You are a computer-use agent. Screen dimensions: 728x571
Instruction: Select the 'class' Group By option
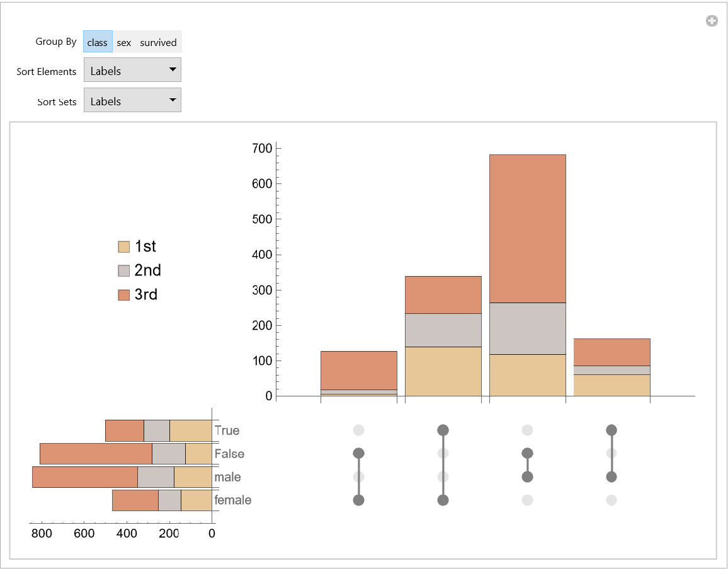pyautogui.click(x=98, y=42)
